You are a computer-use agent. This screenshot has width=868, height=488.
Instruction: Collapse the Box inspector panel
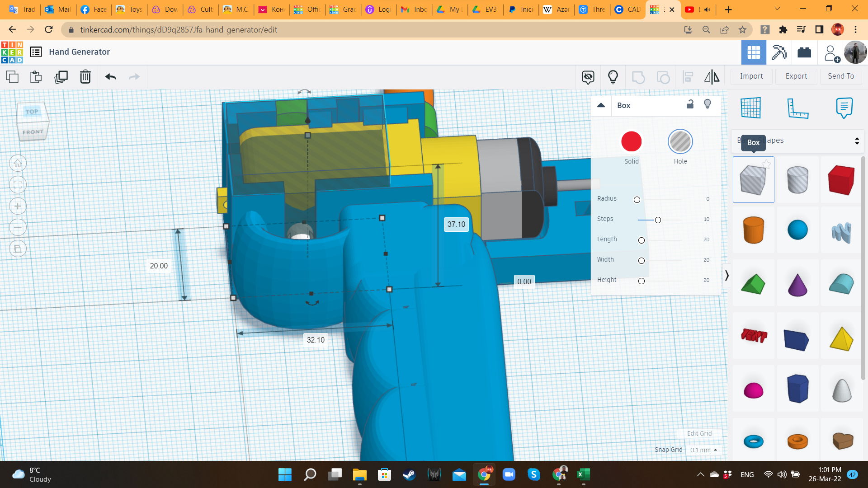pos(601,105)
